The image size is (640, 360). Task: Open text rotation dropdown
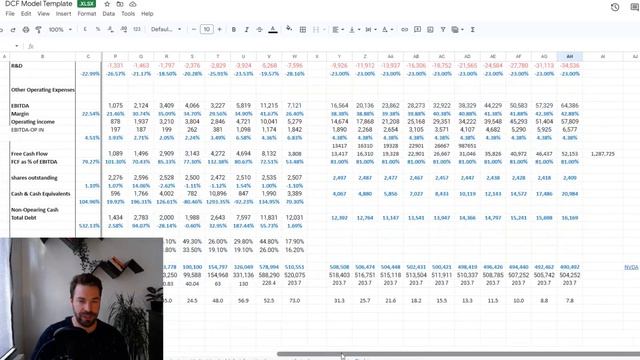(387, 29)
